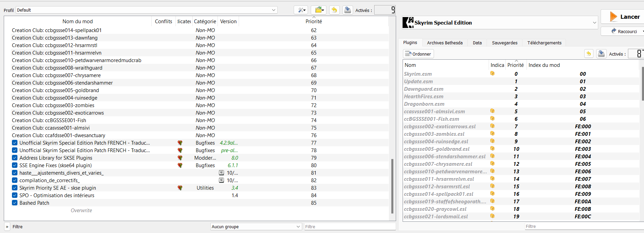The height and width of the screenshot is (233, 644).
Task: Restore mod list backup with yellow arrow
Action: (x=334, y=10)
